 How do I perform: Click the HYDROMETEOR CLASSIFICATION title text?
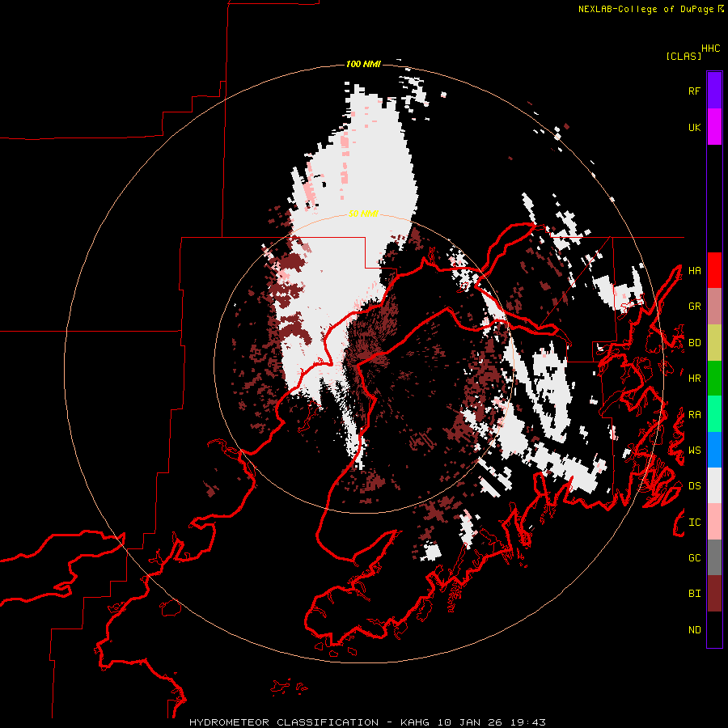pos(284,722)
